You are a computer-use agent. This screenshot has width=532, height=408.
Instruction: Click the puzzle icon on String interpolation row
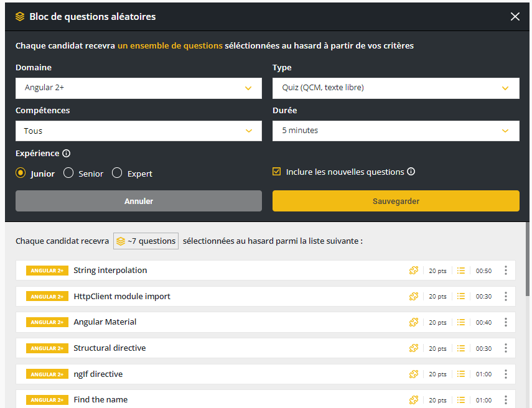click(x=414, y=270)
